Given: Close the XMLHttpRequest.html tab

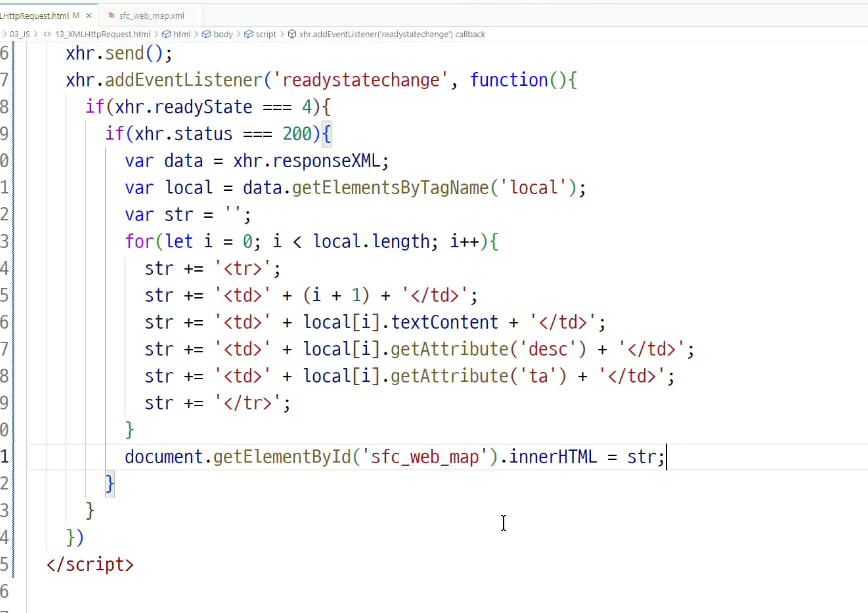Looking at the screenshot, I should (x=89, y=16).
